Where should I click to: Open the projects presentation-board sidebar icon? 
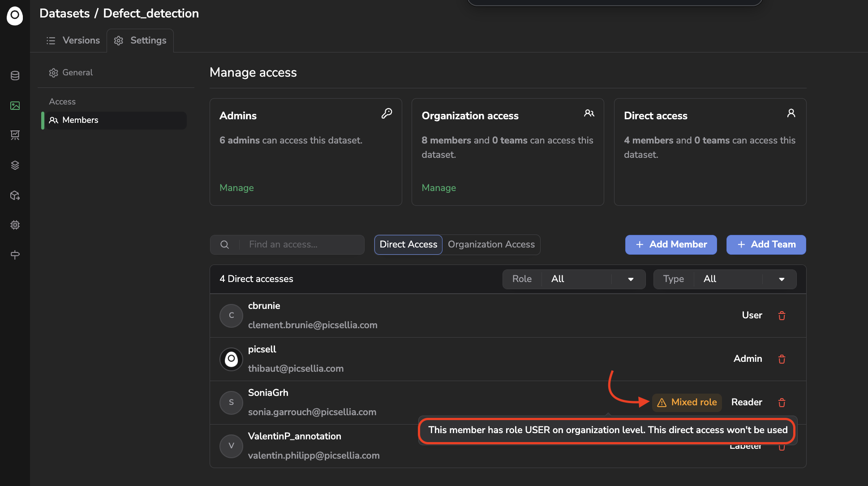(x=15, y=135)
